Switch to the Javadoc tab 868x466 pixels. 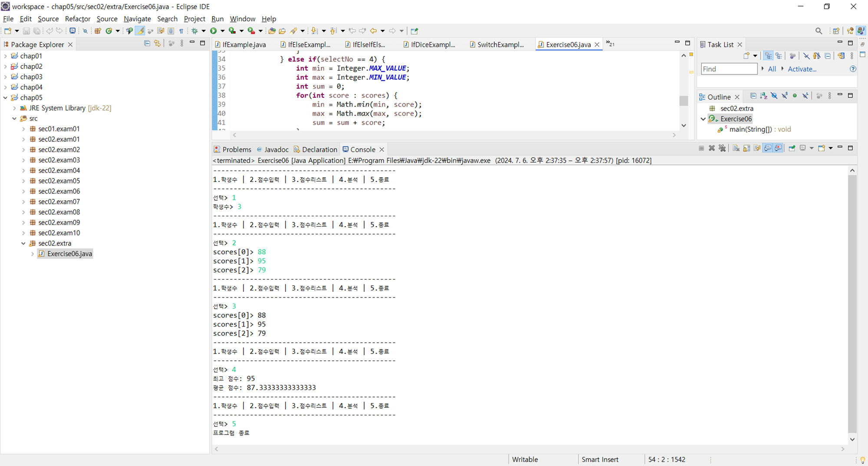pyautogui.click(x=273, y=149)
